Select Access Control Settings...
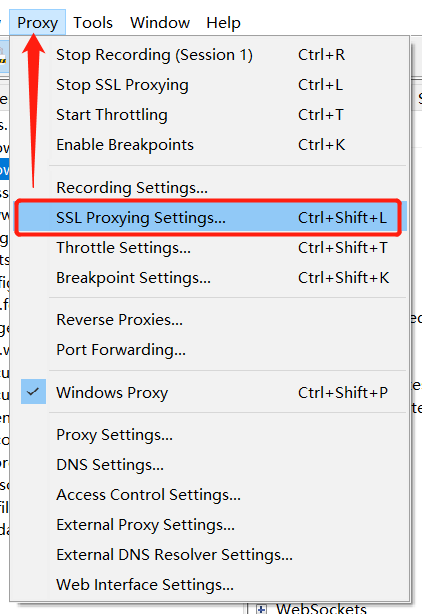Screen dimensions: 422x614 (x=210, y=495)
